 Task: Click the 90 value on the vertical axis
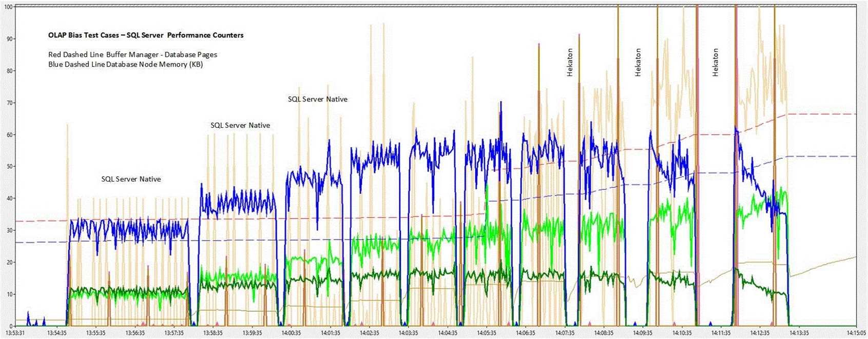pyautogui.click(x=10, y=39)
